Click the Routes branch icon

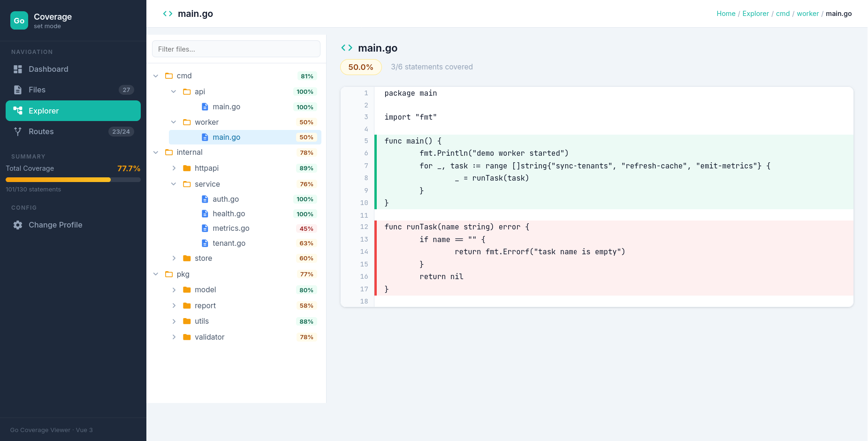(18, 131)
